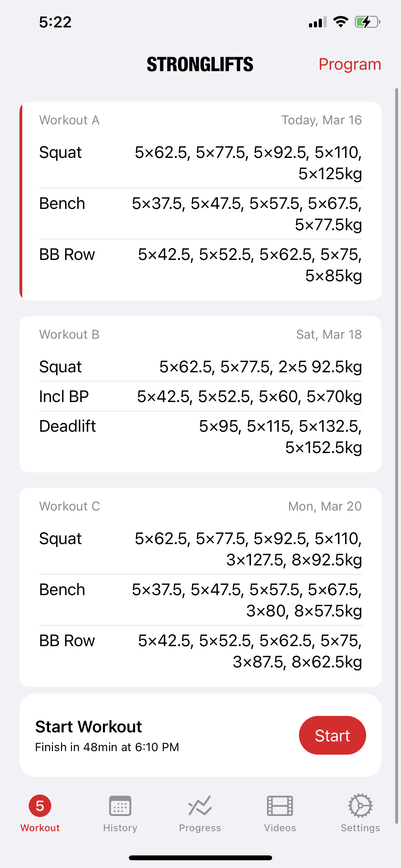Select the Deadlift row in Workout B
Screen dimensions: 401x868
[x=200, y=436]
